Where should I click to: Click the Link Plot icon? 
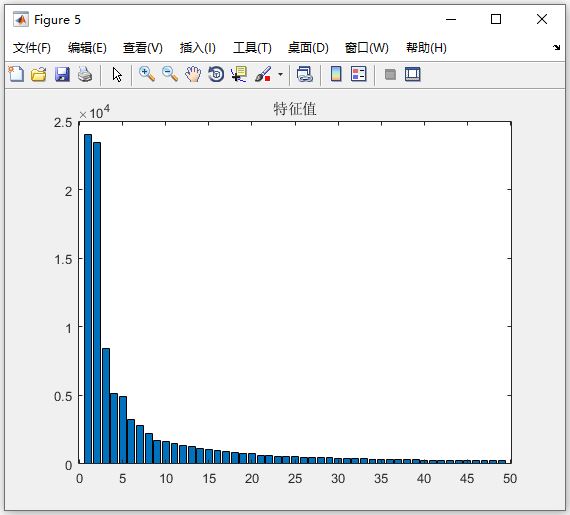[304, 74]
